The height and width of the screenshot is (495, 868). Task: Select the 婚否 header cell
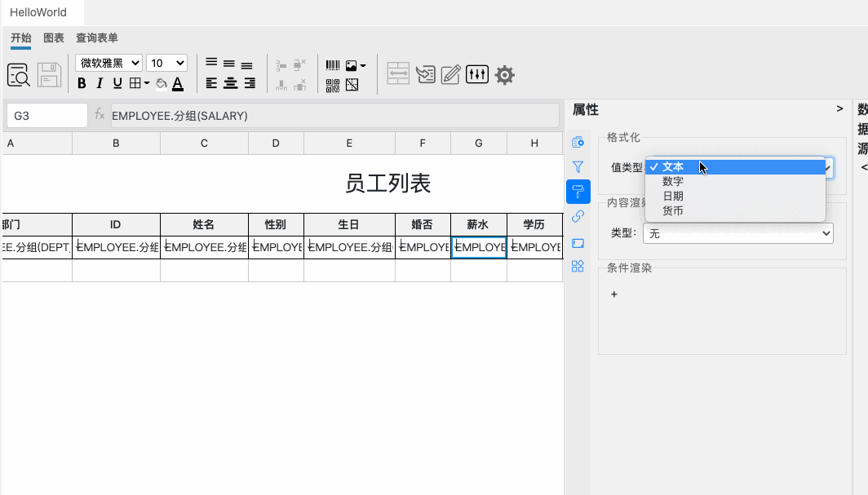coord(423,224)
